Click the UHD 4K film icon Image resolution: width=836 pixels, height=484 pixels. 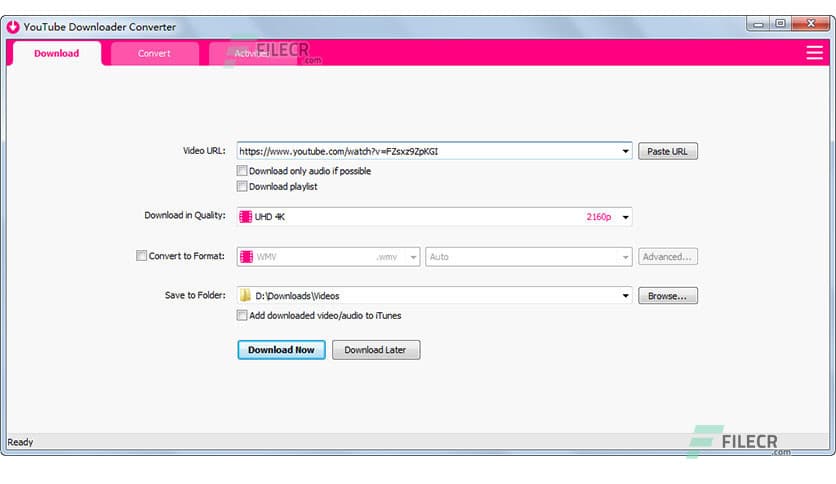coord(245,217)
